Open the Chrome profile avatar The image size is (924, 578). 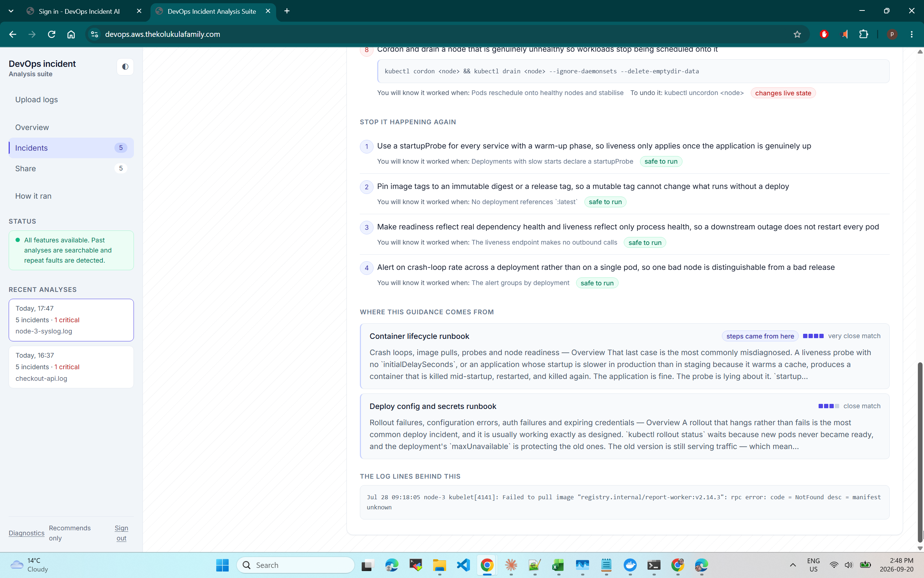pos(892,34)
